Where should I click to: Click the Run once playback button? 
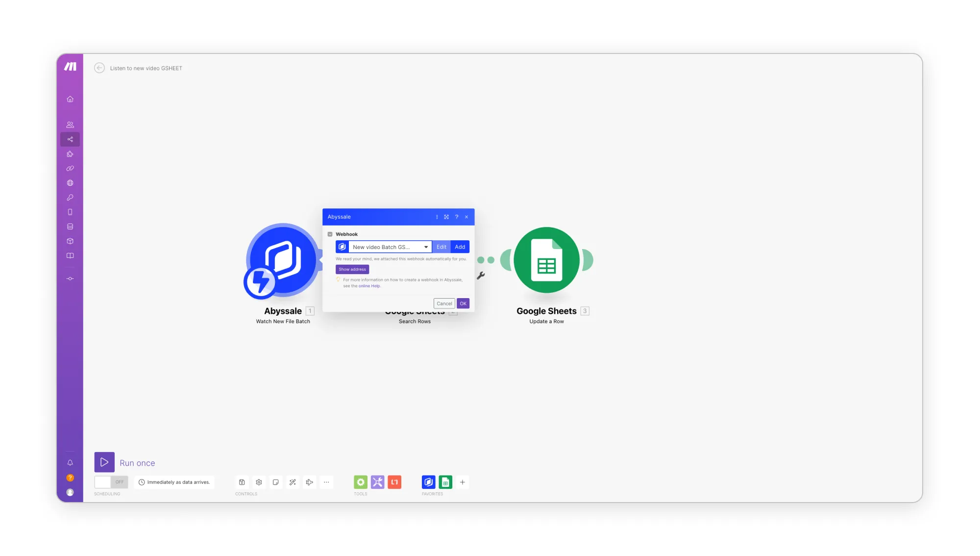point(104,463)
